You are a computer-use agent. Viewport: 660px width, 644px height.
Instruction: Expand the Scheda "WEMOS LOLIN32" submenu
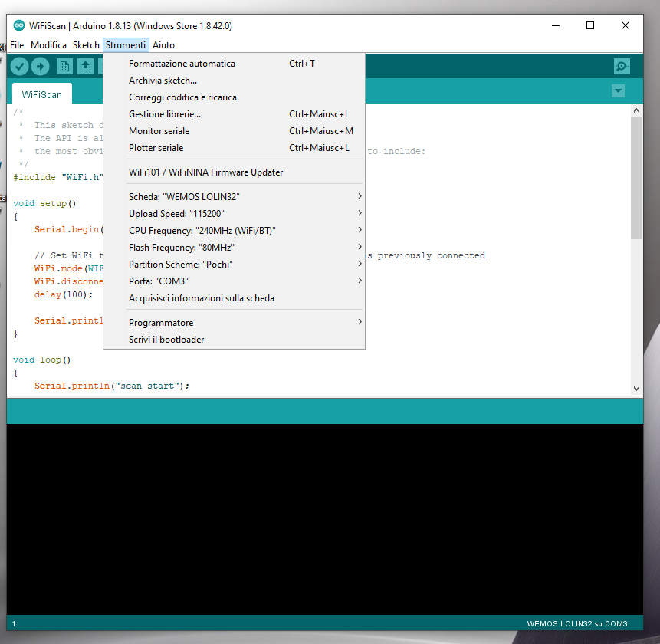pos(245,196)
